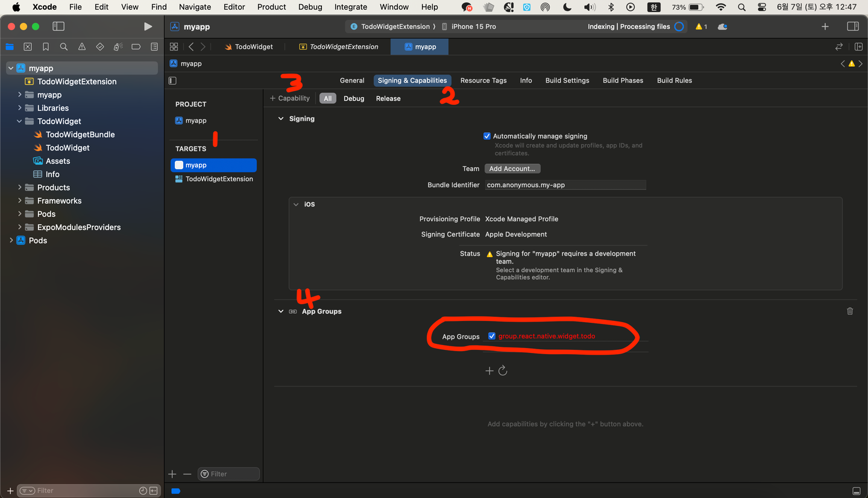
Task: Delete the App Groups capability with trash icon
Action: (850, 311)
